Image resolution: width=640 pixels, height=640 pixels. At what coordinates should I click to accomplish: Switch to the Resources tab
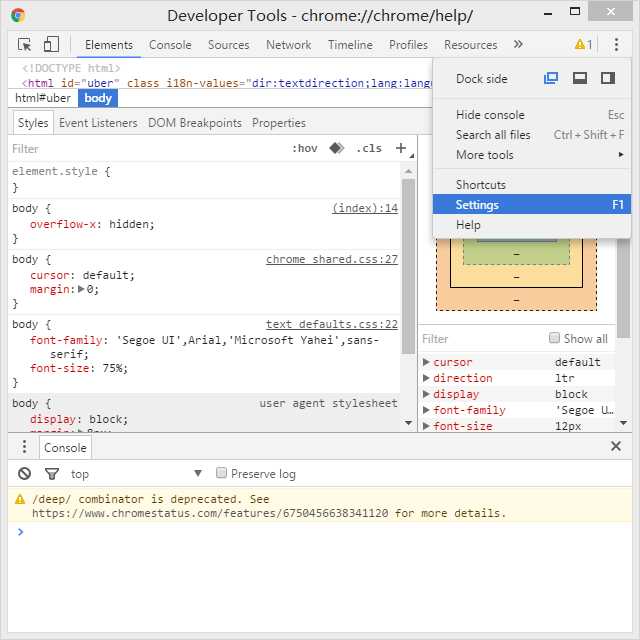pos(471,44)
